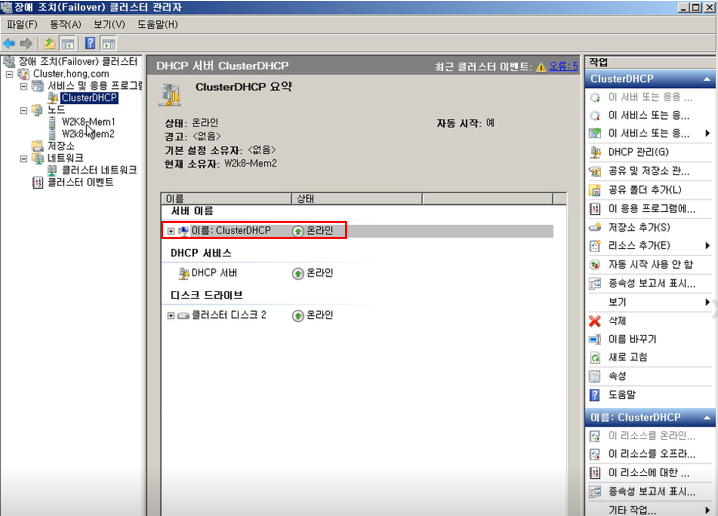
Task: Click the 이름 column header
Action: 226,199
